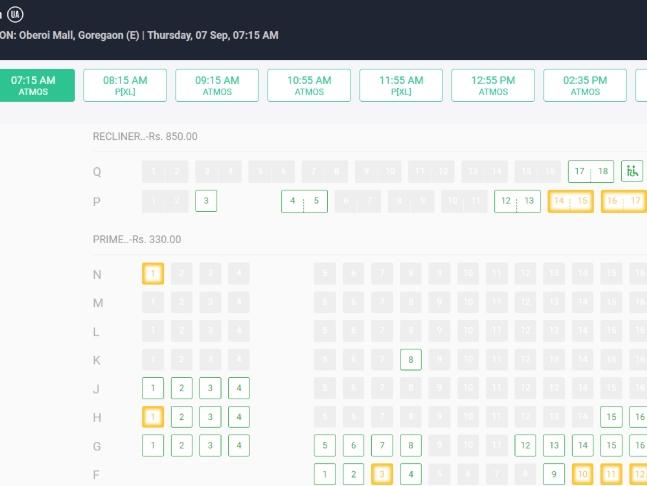Choose seat F9 in row F
Image resolution: width=647 pixels, height=486 pixels.
point(554,474)
